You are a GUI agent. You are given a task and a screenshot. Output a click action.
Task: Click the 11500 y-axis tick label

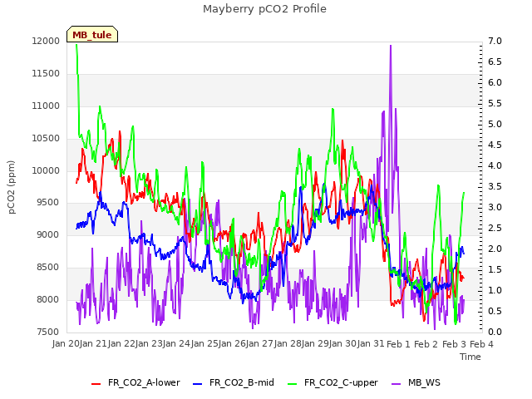pyautogui.click(x=46, y=73)
